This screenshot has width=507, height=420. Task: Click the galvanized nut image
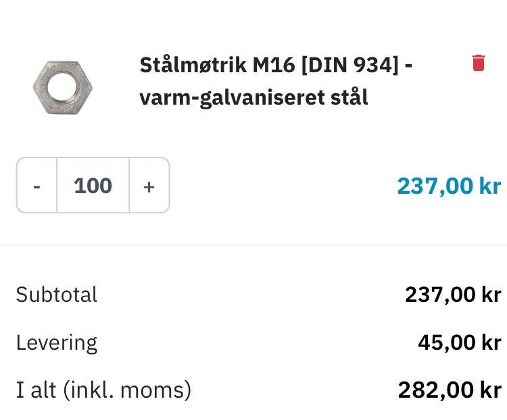coord(62,87)
